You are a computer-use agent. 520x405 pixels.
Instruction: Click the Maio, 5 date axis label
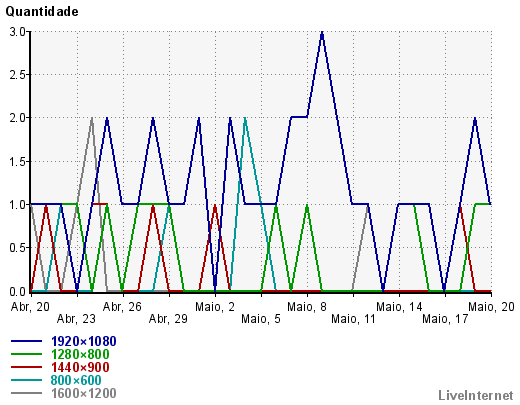[261, 319]
